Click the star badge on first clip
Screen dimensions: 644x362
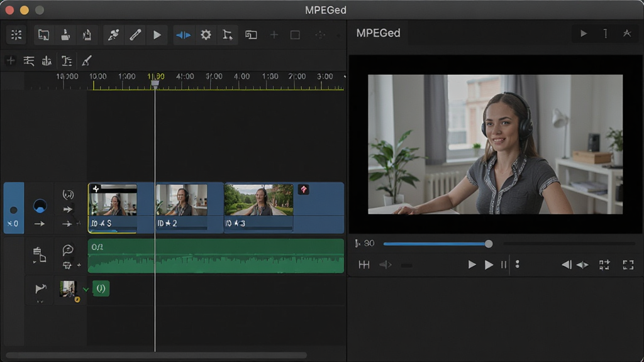pyautogui.click(x=96, y=189)
